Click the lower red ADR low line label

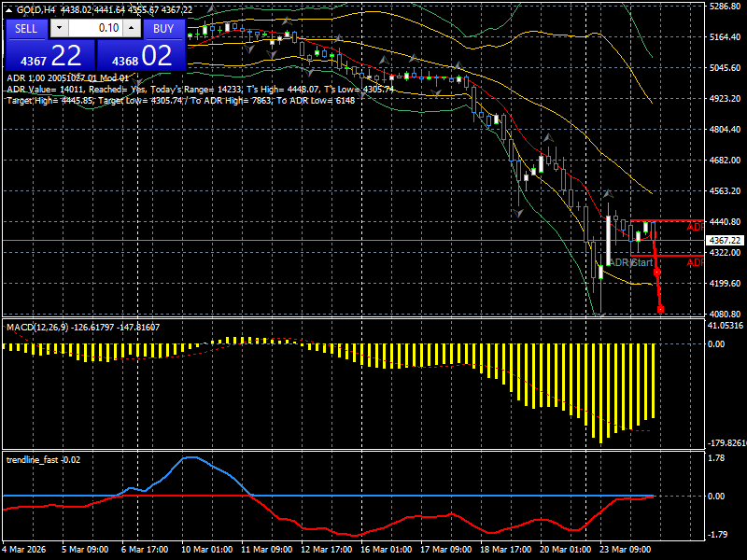coord(695,263)
